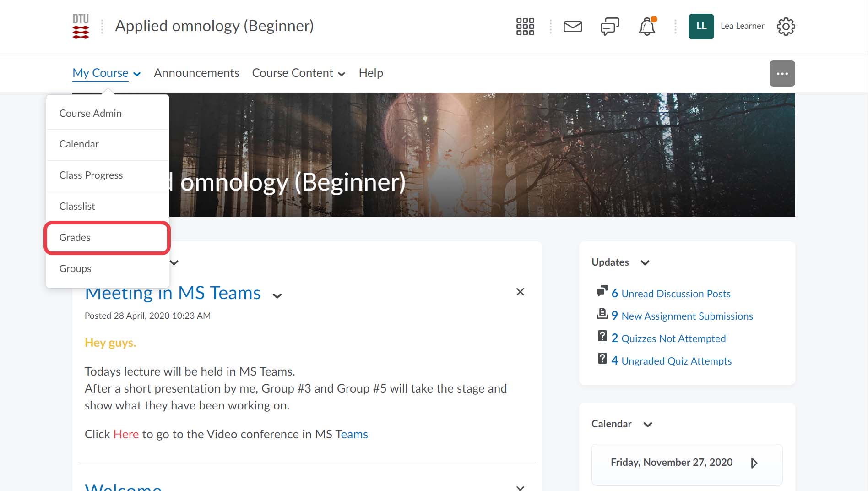Open 2 Quizzes Not Attempted

(668, 338)
